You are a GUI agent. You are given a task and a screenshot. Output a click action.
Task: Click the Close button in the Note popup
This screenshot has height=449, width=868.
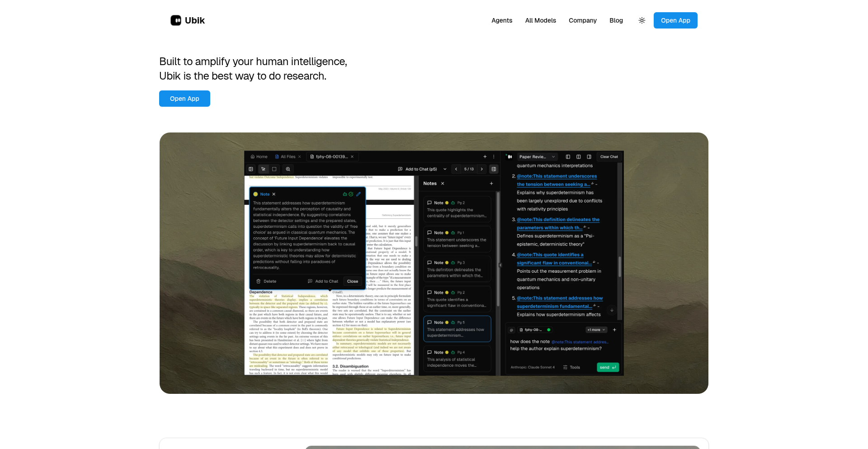click(353, 281)
